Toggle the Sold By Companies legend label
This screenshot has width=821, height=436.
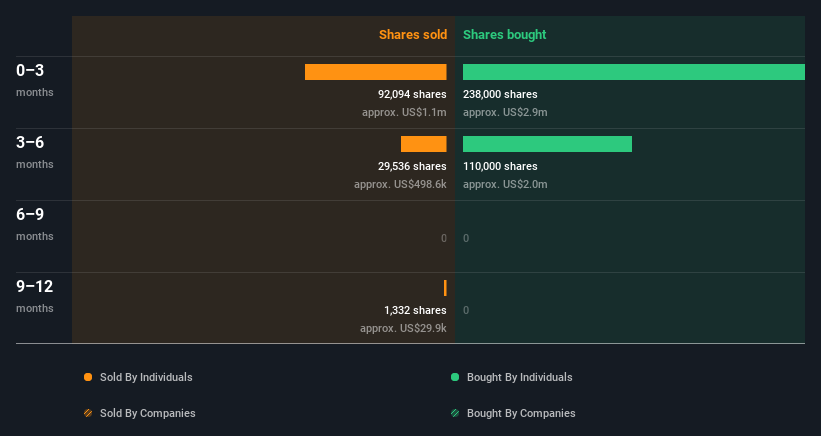tap(148, 413)
